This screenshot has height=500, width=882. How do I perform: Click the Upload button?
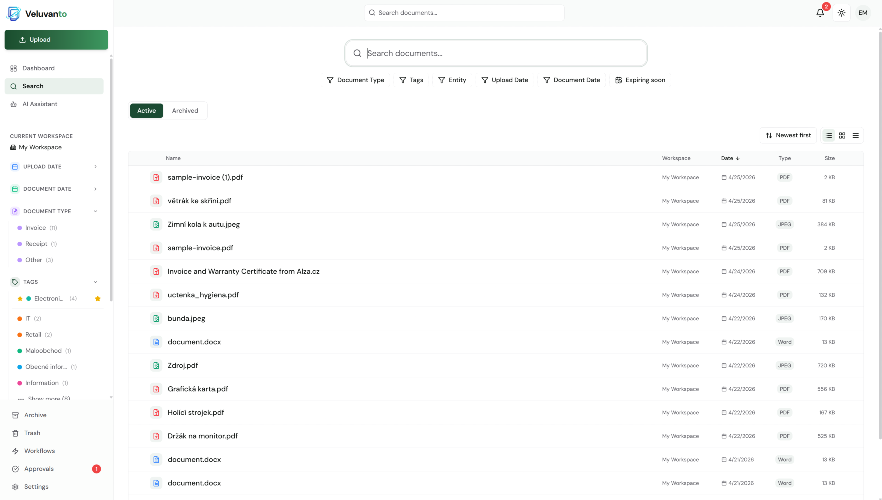tap(56, 40)
